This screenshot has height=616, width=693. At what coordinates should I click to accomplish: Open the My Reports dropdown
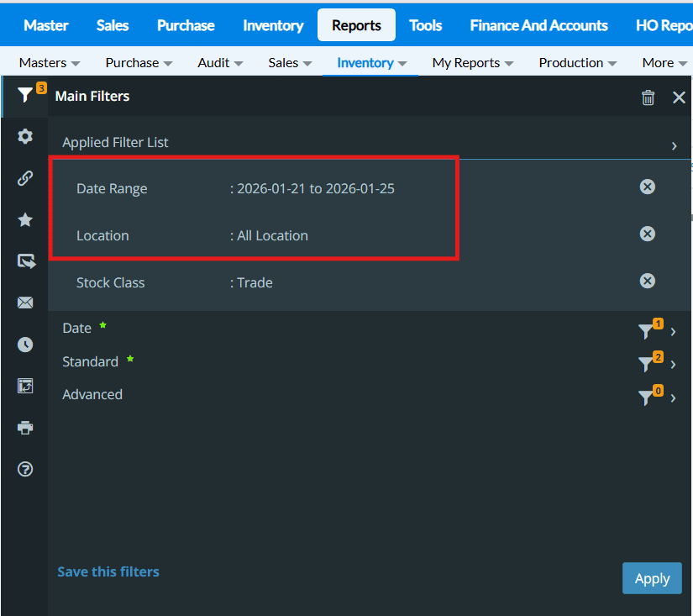[x=472, y=63]
